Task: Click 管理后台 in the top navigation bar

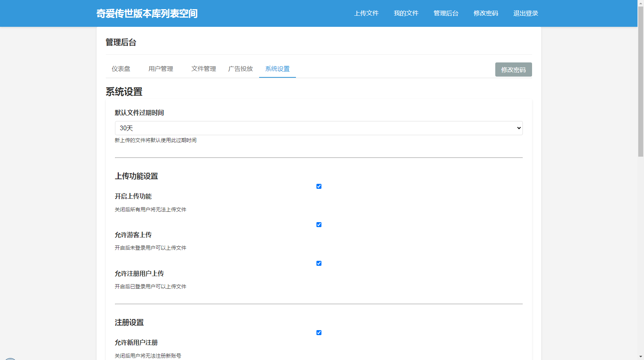Action: [446, 13]
